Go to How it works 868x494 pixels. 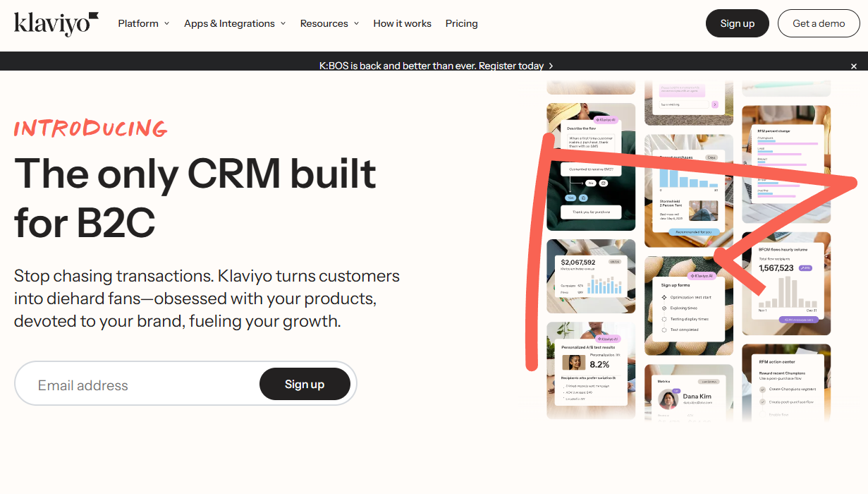click(x=402, y=23)
